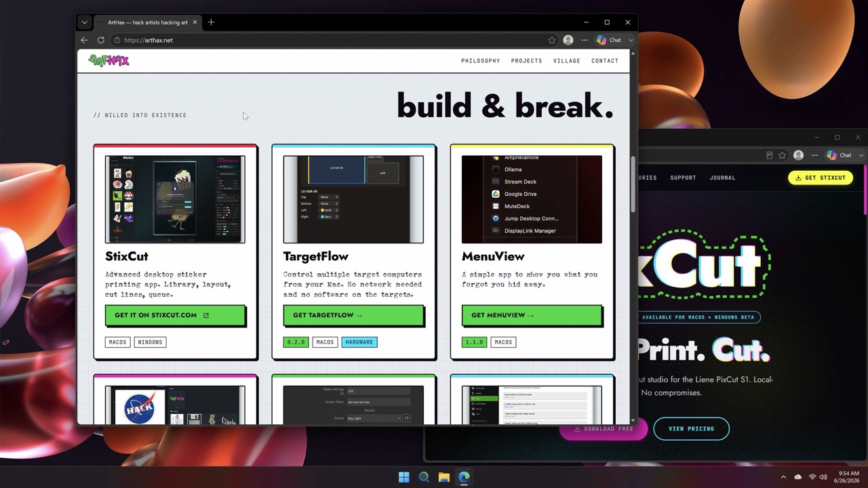Open Copilot Chat in the ArtHax window
The height and width of the screenshot is (488, 868).
609,40
